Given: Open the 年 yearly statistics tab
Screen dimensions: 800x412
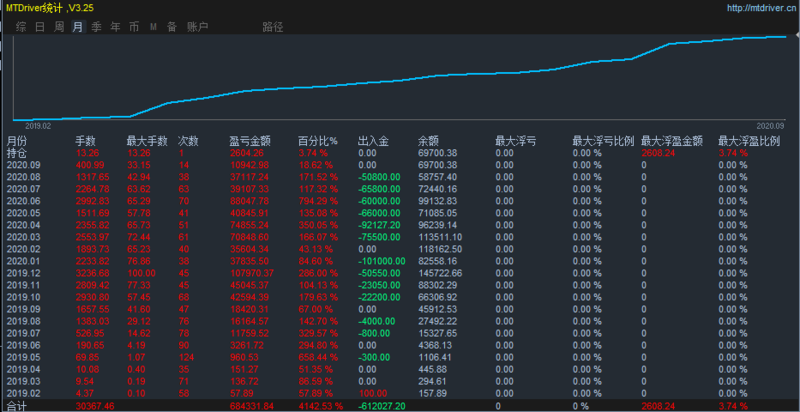Looking at the screenshot, I should coord(116,27).
